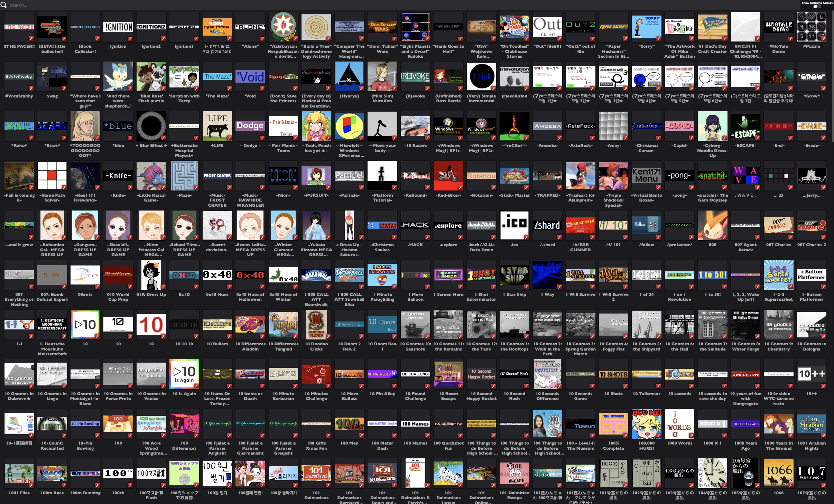Click the magnifying glass search icon

pos(4,5)
